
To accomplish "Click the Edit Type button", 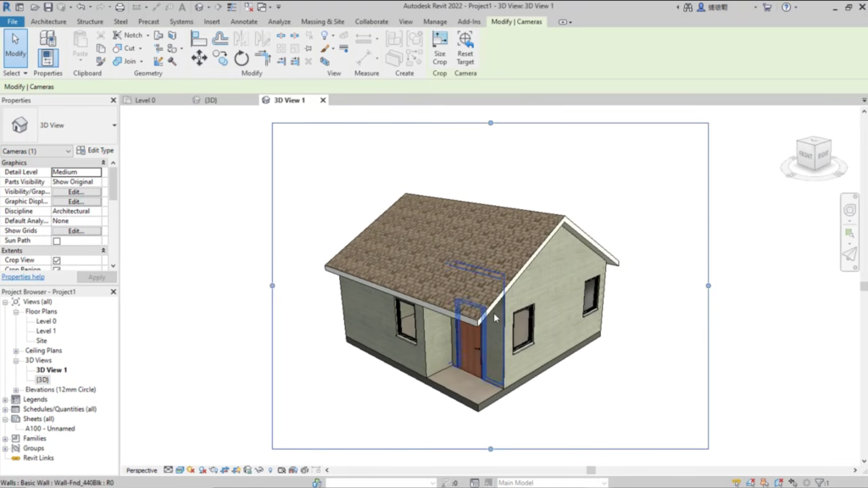I will 95,151.
